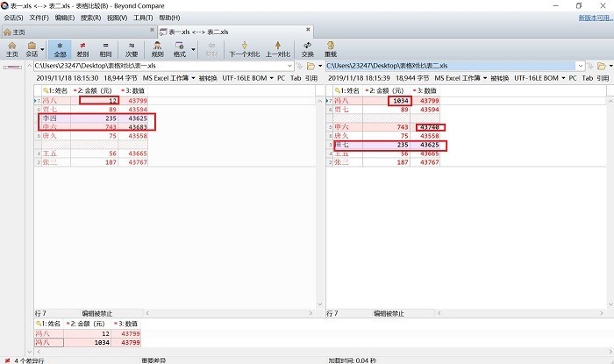Click left pane column header 2: 金额 (元)
614x364 pixels.
tap(95, 90)
